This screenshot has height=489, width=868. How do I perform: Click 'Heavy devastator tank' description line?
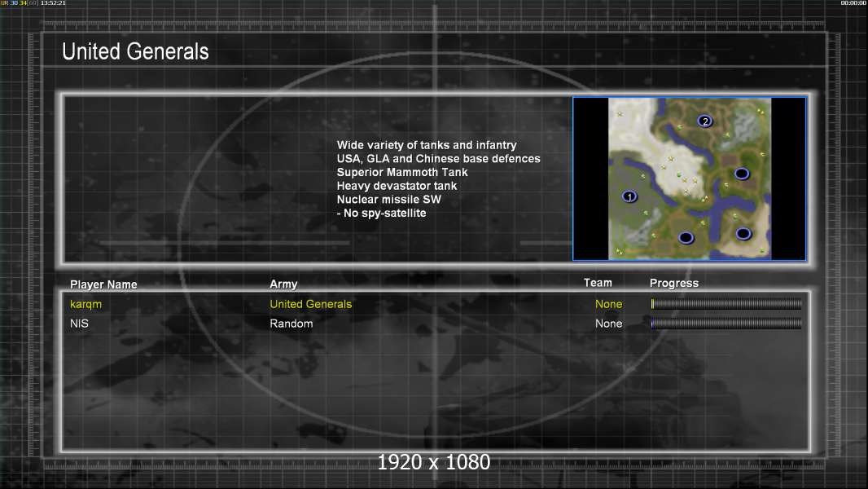click(397, 186)
